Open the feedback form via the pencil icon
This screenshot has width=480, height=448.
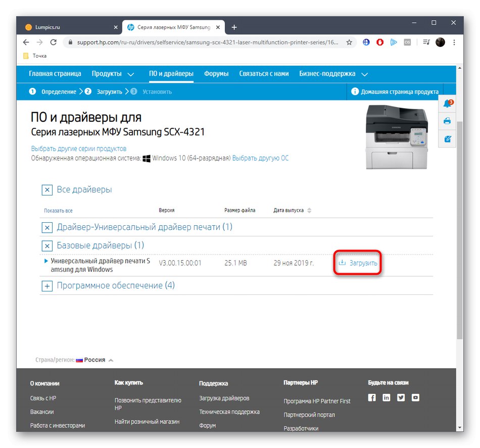[x=447, y=138]
